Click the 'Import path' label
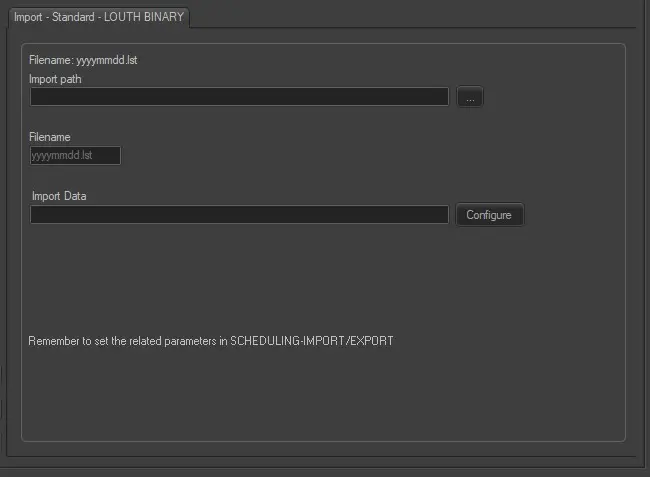Viewport: 650px width, 477px height. (x=56, y=79)
